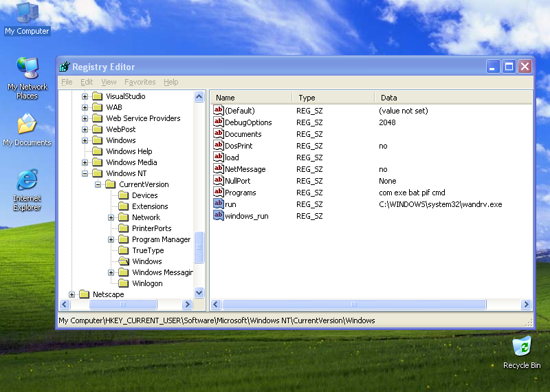This screenshot has width=550, height=392.
Task: Select the Recycle Bin desktop icon
Action: pos(522,352)
